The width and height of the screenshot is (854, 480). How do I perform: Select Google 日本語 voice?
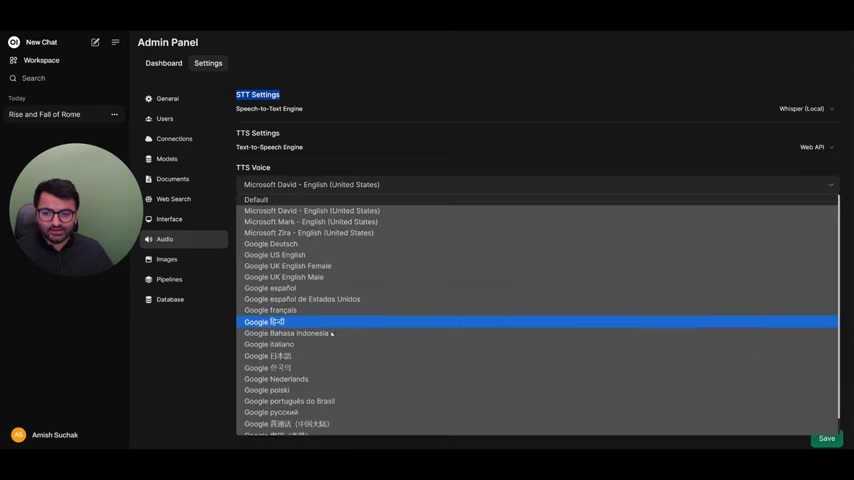pos(537,356)
